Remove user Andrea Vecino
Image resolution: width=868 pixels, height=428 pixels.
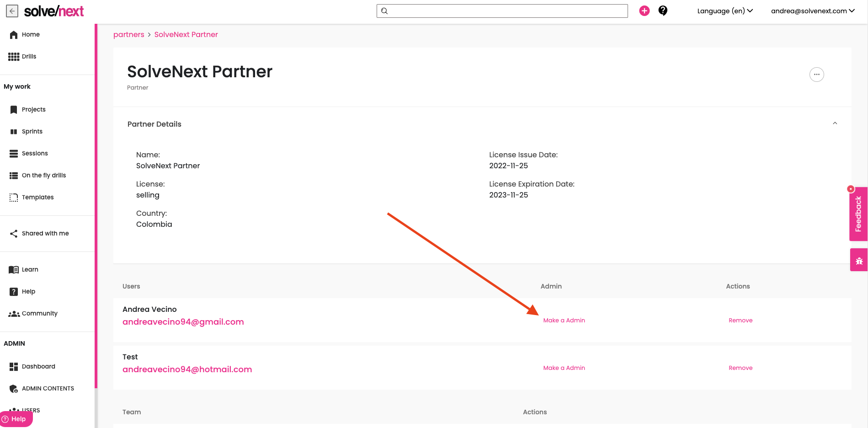point(740,321)
